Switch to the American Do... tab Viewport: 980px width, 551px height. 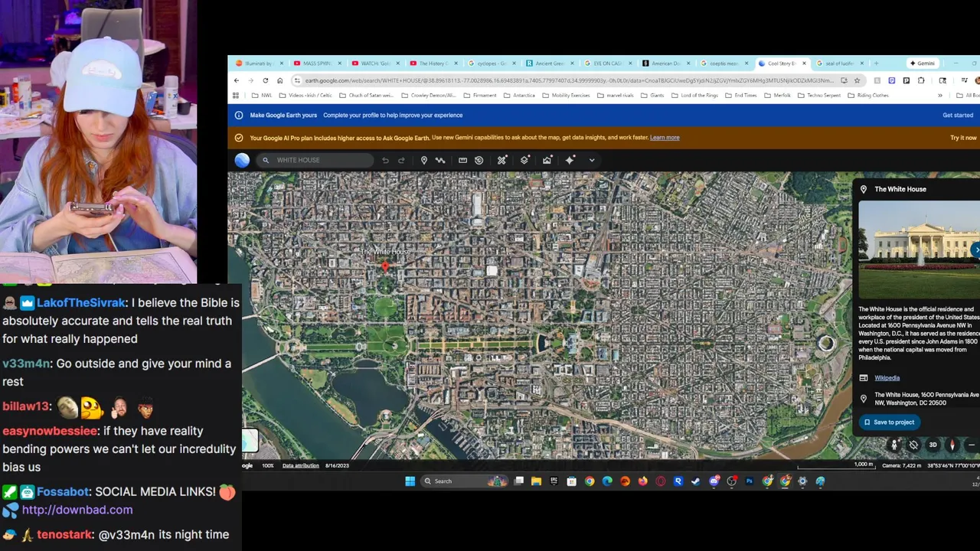665,64
